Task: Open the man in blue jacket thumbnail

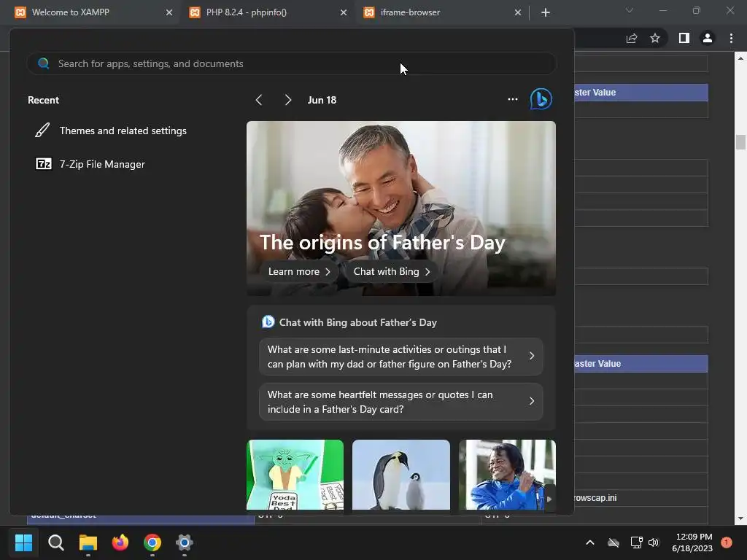Action: coord(507,475)
